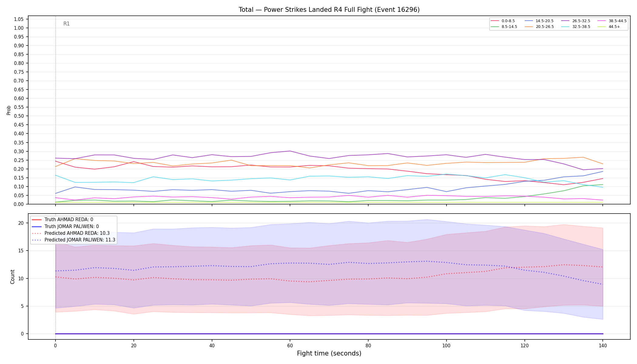Select the 38.5-44.5 legend entry

tap(612, 21)
